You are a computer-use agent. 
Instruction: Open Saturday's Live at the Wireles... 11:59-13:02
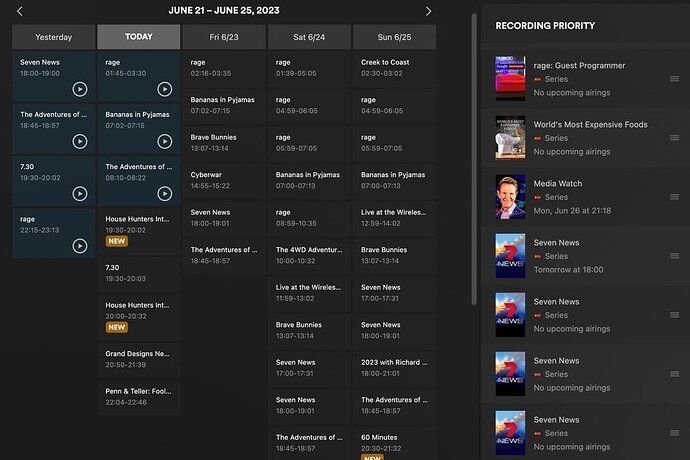pyautogui.click(x=309, y=293)
